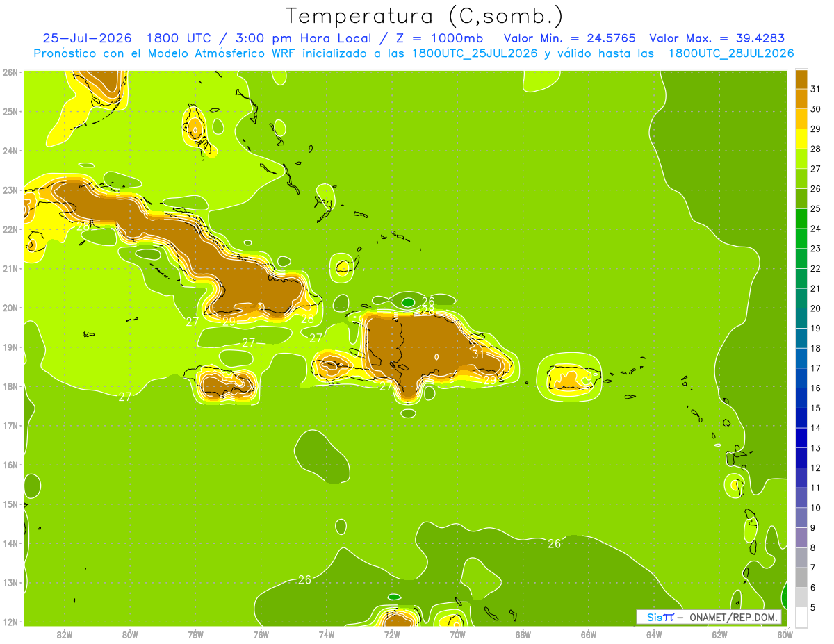This screenshot has width=834, height=644.
Task: Click the colorbar label "25"
Action: (x=815, y=208)
